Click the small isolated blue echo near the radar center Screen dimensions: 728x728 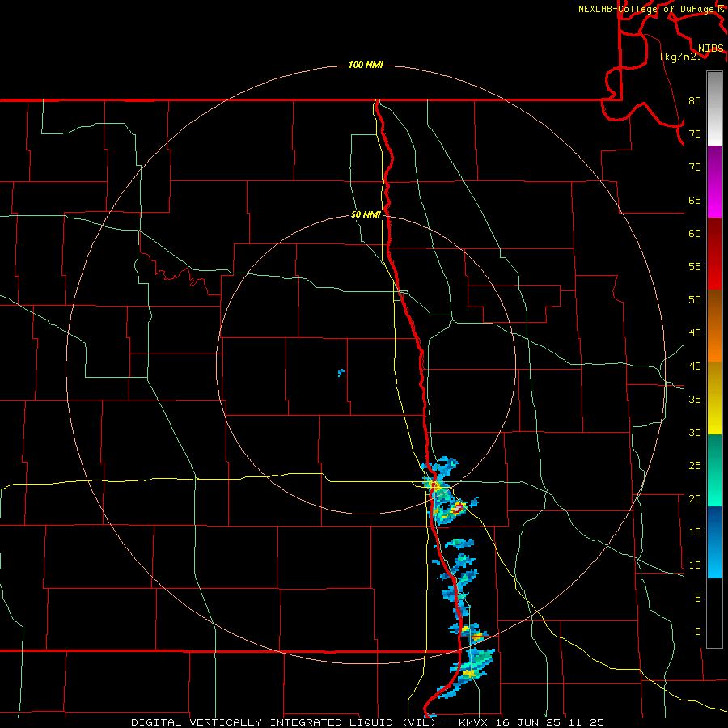341,372
